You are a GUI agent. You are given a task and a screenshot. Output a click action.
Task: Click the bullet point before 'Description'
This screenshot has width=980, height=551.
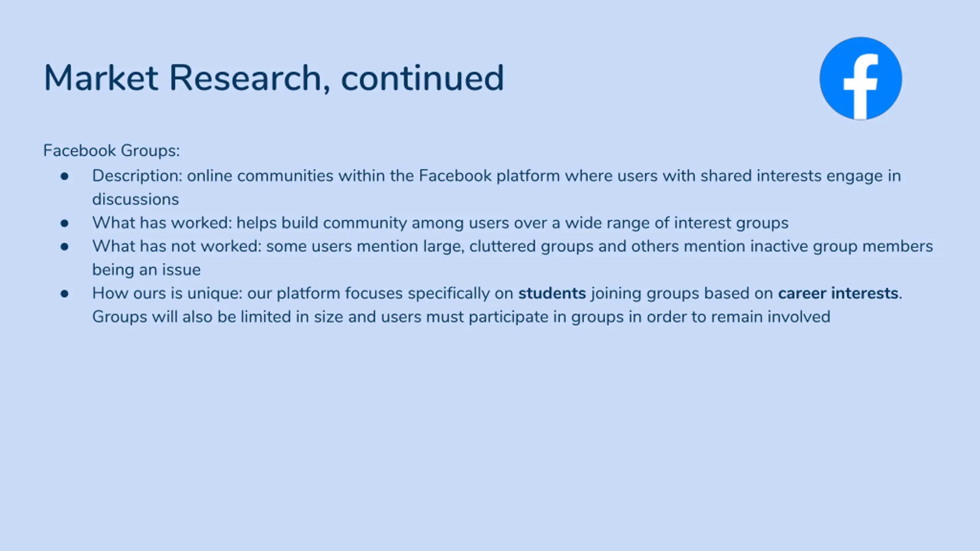pos(64,176)
